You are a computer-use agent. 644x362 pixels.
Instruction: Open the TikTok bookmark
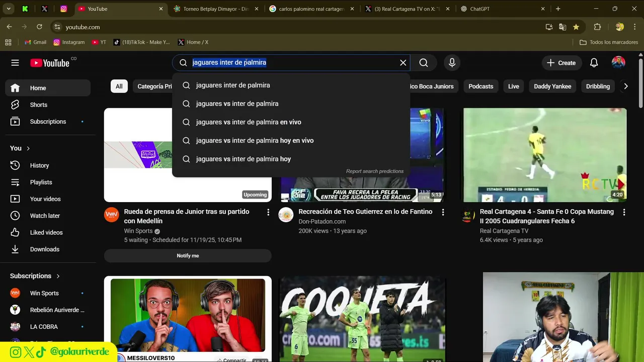pyautogui.click(x=142, y=42)
